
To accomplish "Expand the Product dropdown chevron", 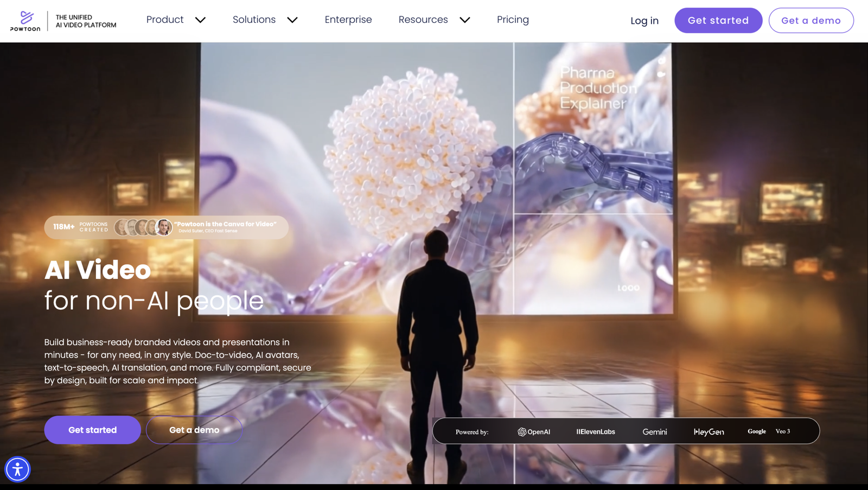I will pos(200,20).
